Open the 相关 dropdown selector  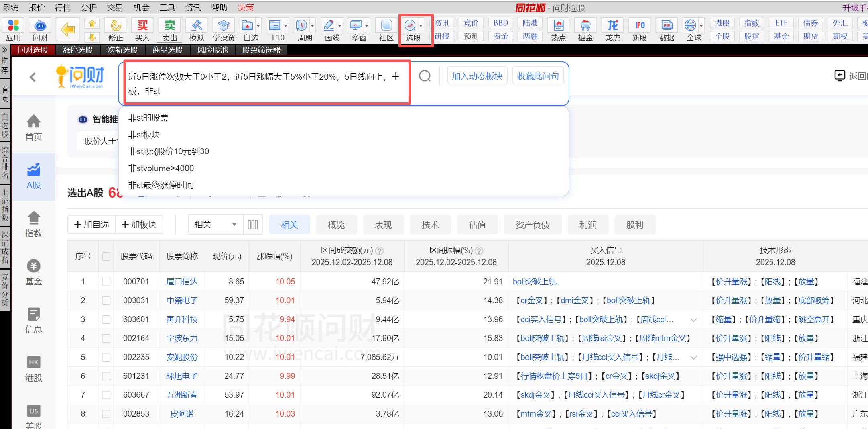pyautogui.click(x=215, y=225)
